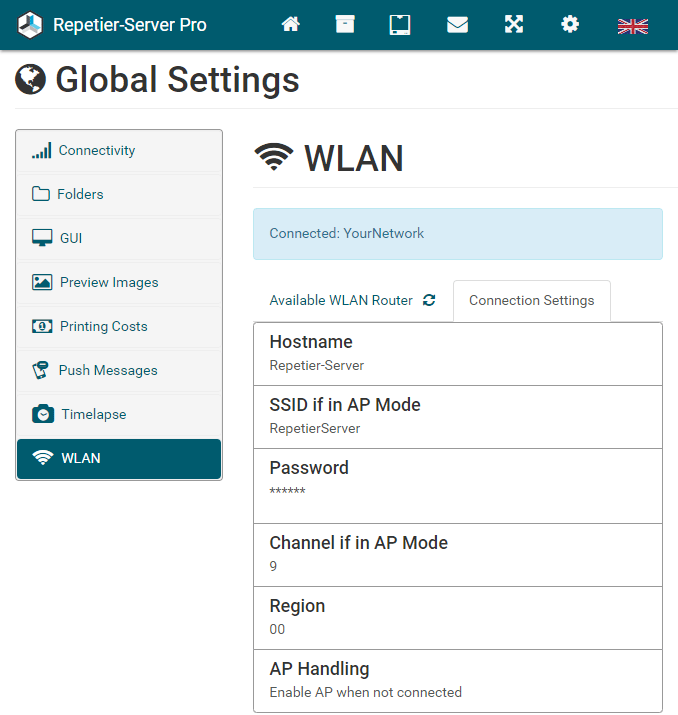
Task: Edit the Password field
Action: 458,486
